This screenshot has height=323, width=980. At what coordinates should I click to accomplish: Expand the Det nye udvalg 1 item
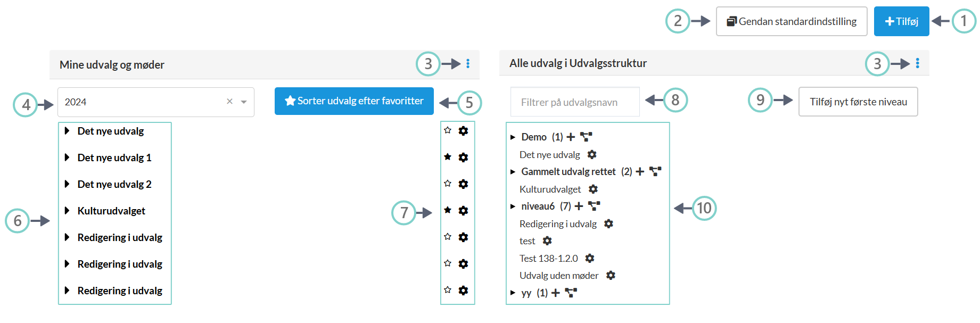click(67, 158)
